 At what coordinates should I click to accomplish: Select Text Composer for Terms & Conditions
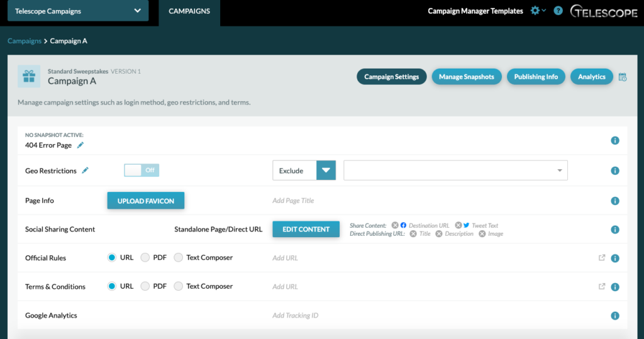[178, 286]
